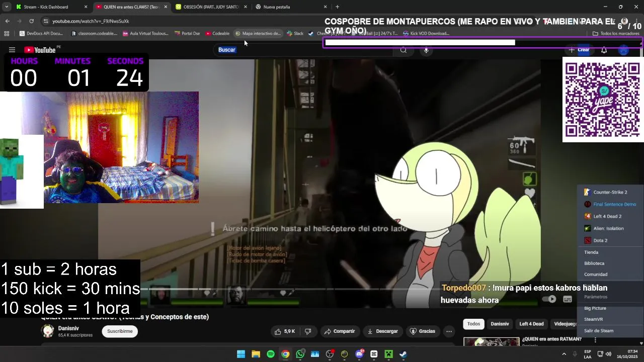Open Steam from the taskbar
Image resolution: width=644 pixels, height=362 pixels.
pyautogui.click(x=404, y=354)
